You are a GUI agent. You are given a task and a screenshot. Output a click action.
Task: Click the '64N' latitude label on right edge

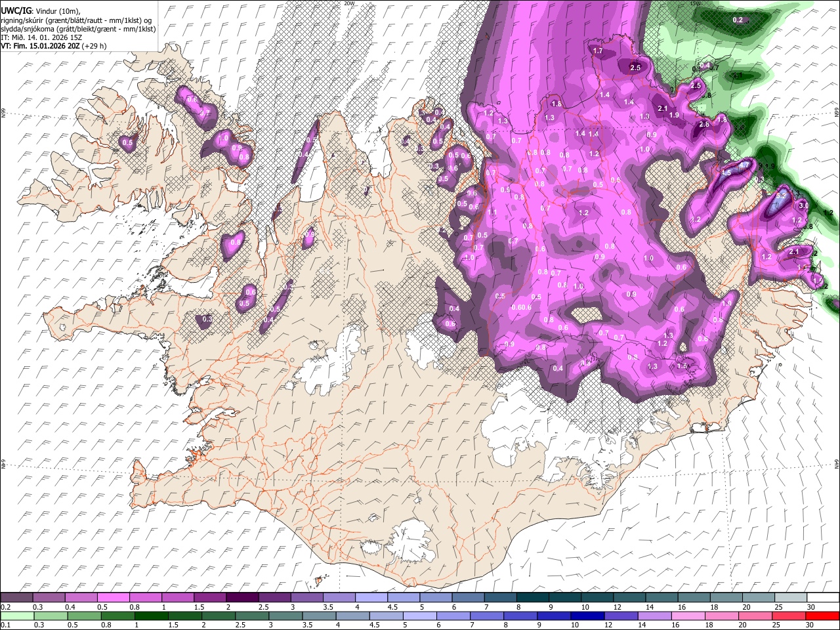(x=837, y=464)
